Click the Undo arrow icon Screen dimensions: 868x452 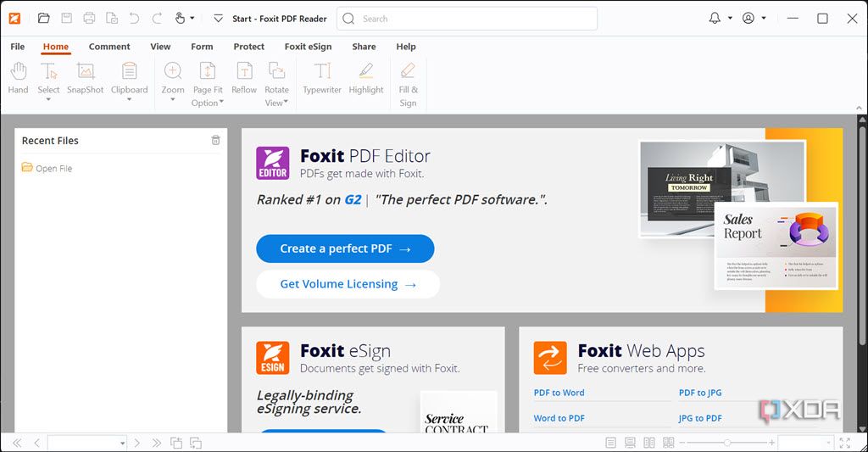pyautogui.click(x=134, y=19)
